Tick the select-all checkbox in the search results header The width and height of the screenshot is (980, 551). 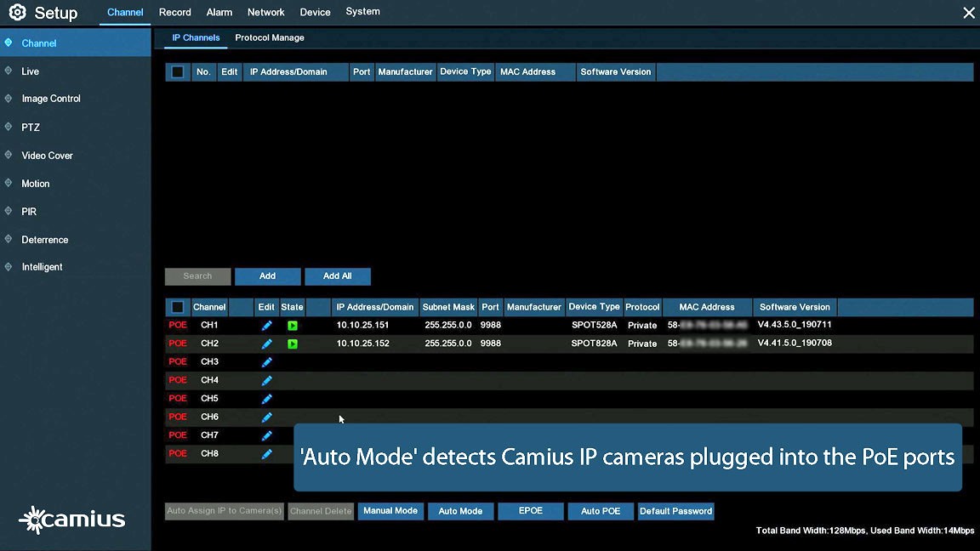pyautogui.click(x=178, y=72)
